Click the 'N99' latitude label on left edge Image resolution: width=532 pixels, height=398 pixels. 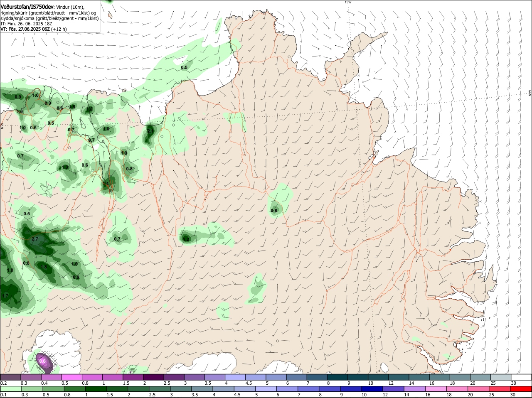(2, 125)
